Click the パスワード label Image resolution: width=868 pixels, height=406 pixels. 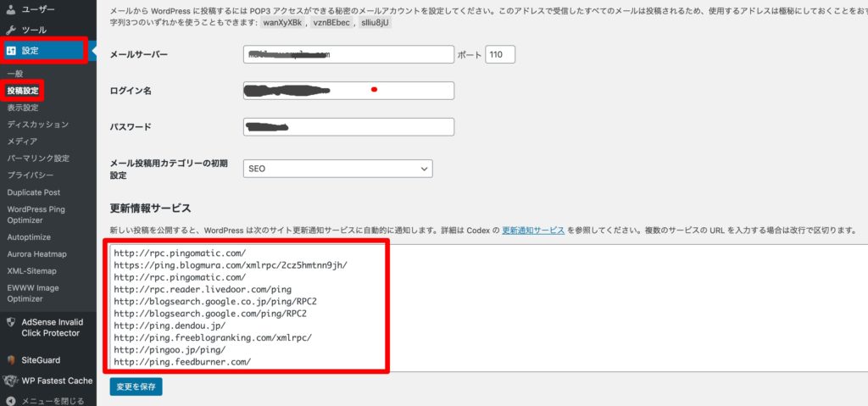(131, 127)
